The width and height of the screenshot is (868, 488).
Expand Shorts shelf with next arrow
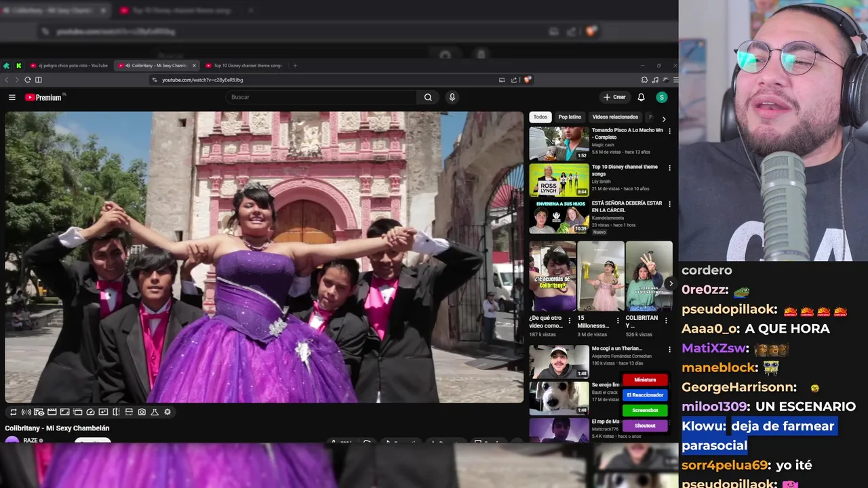[x=671, y=284]
